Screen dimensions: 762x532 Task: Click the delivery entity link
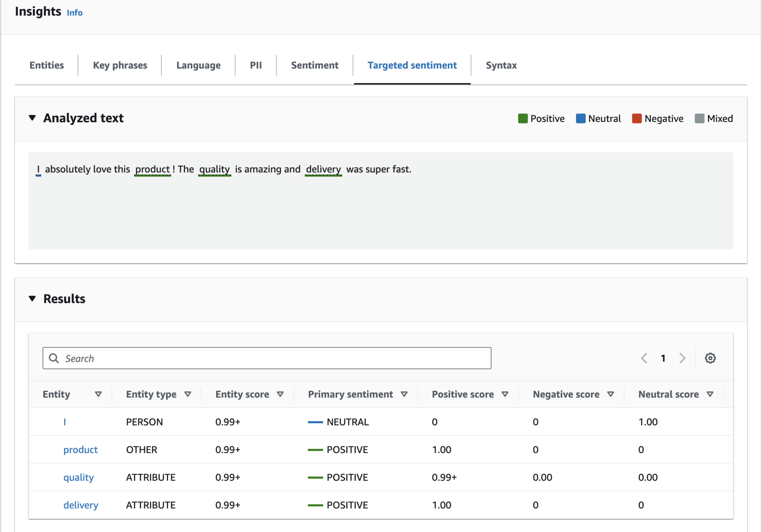tap(80, 505)
